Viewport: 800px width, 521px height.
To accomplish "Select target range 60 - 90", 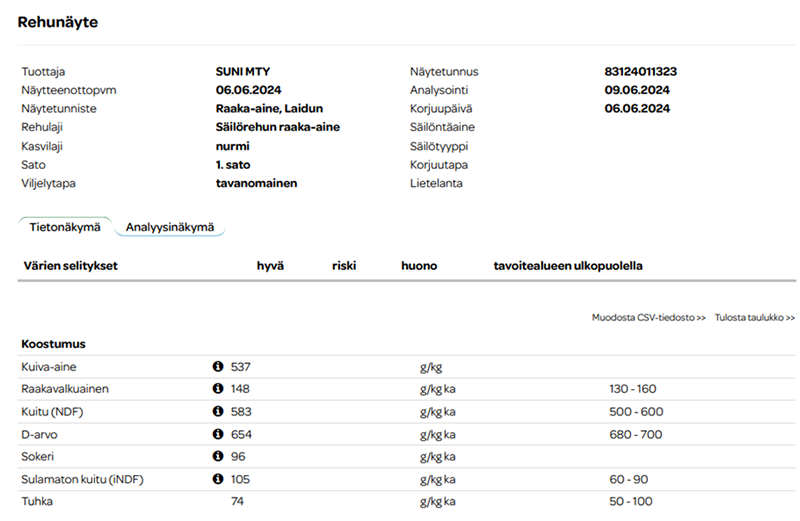I will (x=629, y=479).
